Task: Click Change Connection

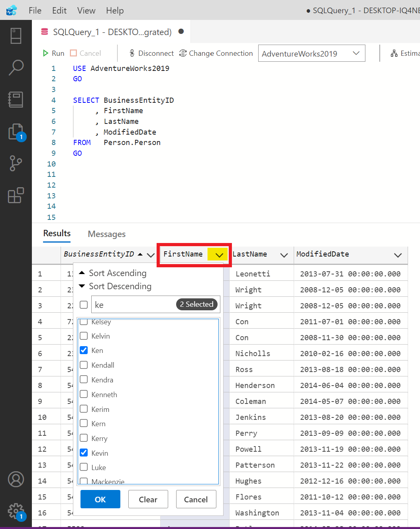Action: [x=216, y=53]
